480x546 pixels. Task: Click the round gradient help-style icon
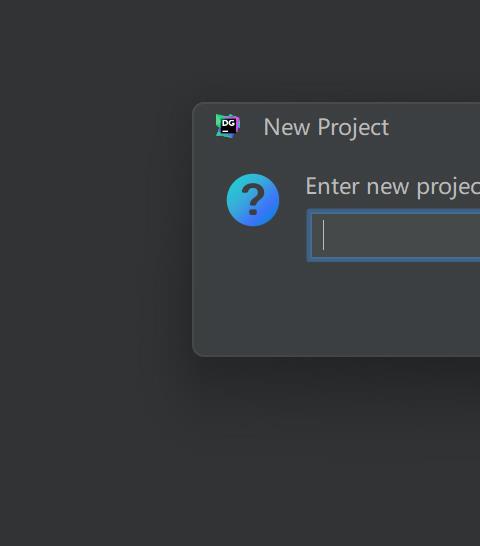point(253,200)
